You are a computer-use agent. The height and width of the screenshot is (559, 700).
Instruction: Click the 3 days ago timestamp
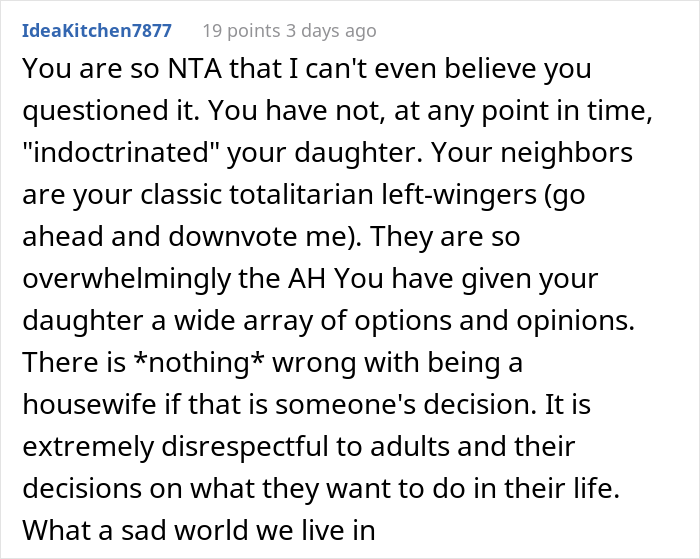coord(331,31)
